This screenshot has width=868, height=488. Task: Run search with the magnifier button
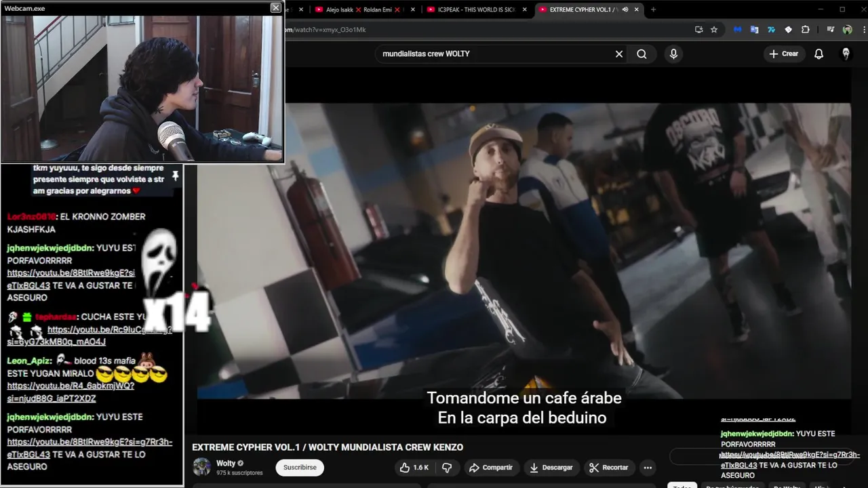coord(642,54)
